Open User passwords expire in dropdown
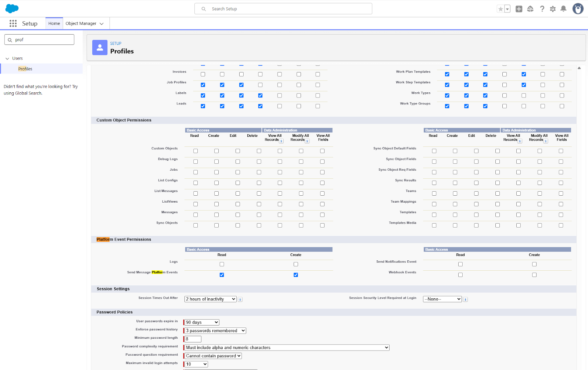This screenshot has width=588, height=370. 201,322
